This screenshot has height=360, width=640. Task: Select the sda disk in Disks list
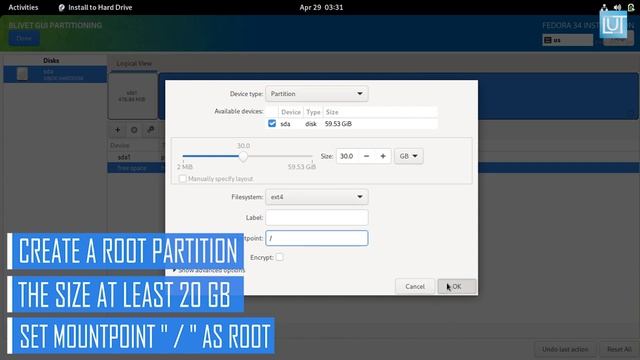(x=55, y=74)
